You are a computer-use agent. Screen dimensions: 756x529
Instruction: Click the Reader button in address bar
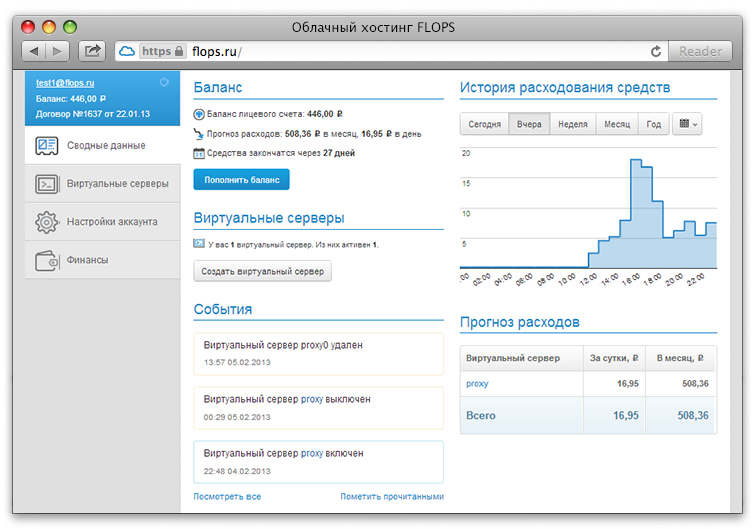click(700, 51)
